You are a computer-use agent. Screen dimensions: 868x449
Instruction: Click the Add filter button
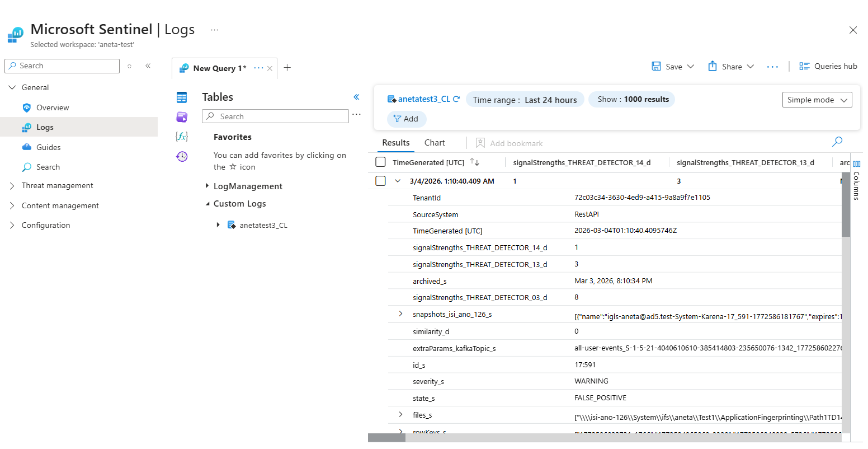coord(407,119)
